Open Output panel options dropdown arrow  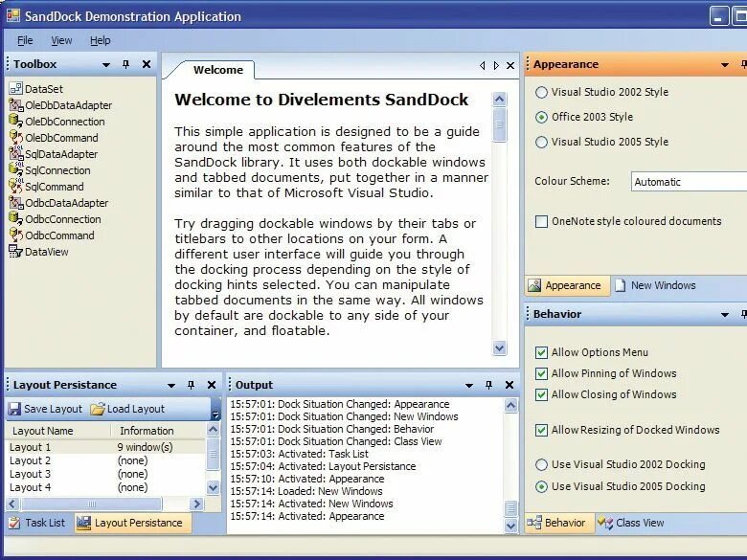click(x=469, y=385)
